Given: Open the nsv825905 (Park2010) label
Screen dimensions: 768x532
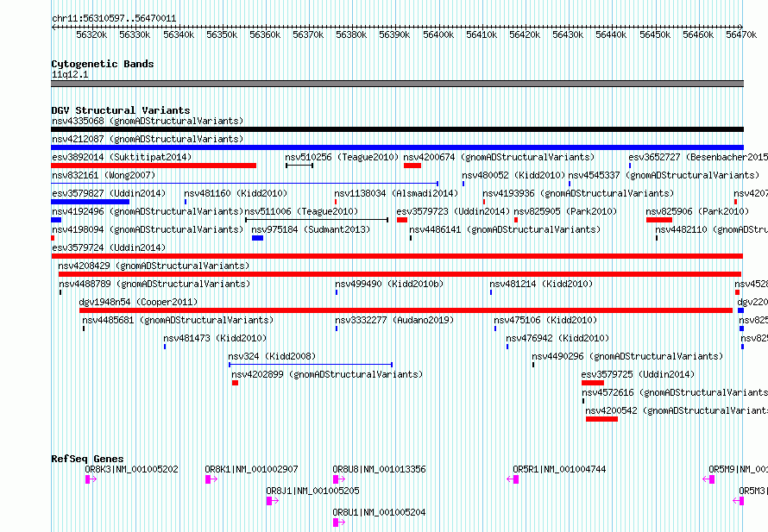Looking at the screenshot, I should click(565, 211).
